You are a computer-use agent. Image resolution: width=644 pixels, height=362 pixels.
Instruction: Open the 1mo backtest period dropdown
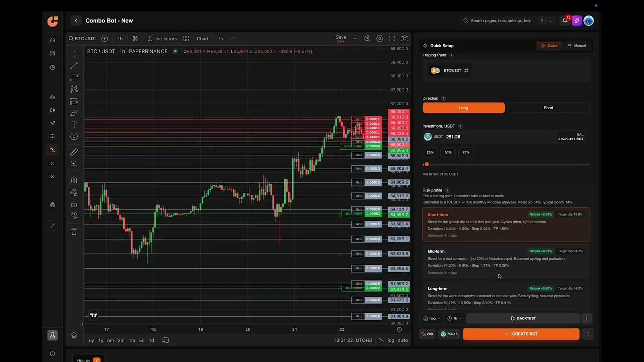pyautogui.click(x=432, y=318)
